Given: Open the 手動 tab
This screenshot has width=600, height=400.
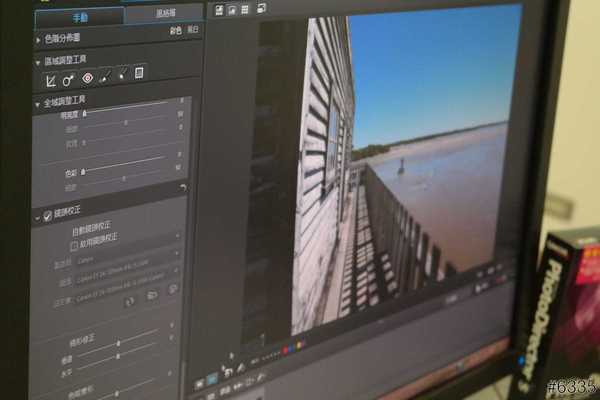Looking at the screenshot, I should (80, 17).
